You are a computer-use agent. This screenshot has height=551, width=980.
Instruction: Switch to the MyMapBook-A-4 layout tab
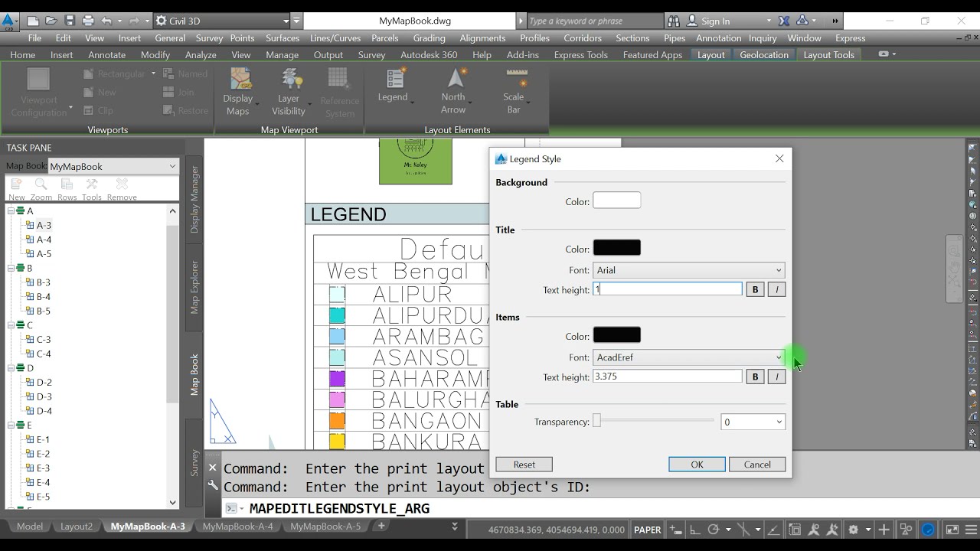click(237, 527)
